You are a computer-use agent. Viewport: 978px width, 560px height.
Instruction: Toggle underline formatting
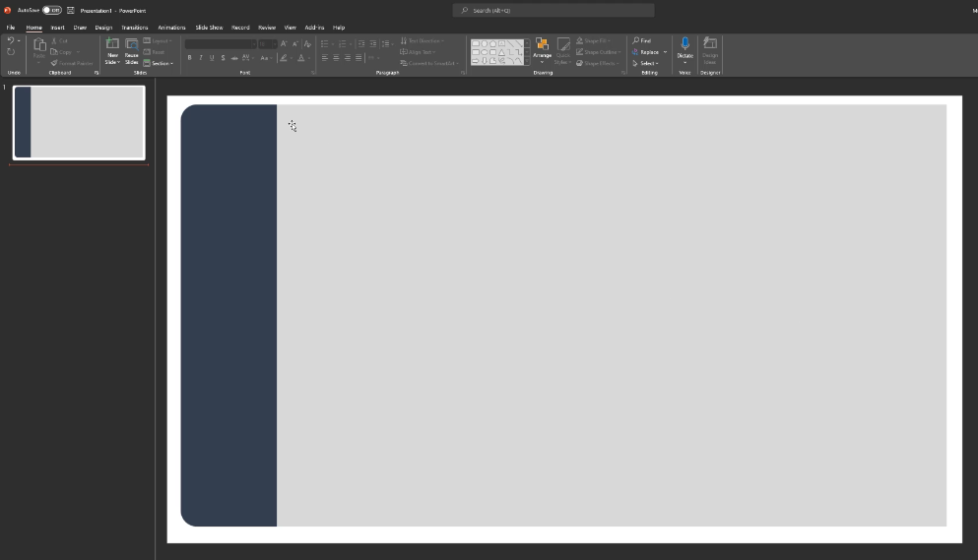pyautogui.click(x=212, y=58)
